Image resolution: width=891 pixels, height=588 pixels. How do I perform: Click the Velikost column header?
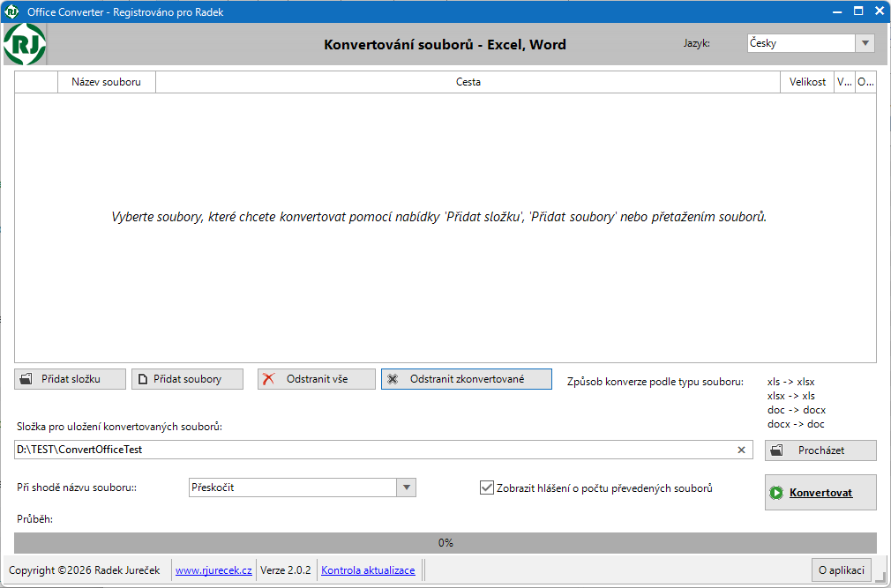tap(807, 82)
